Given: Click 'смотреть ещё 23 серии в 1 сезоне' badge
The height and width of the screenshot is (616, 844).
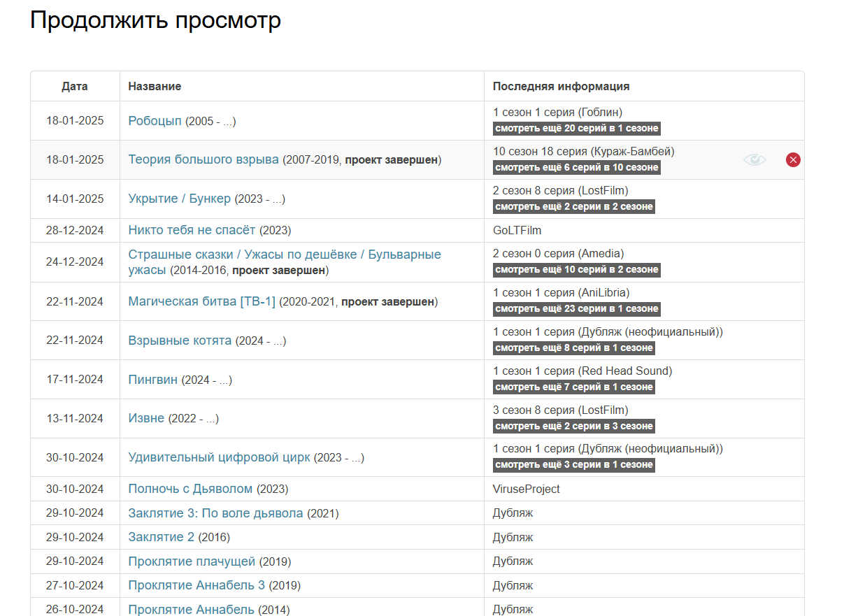Looking at the screenshot, I should [x=576, y=309].
